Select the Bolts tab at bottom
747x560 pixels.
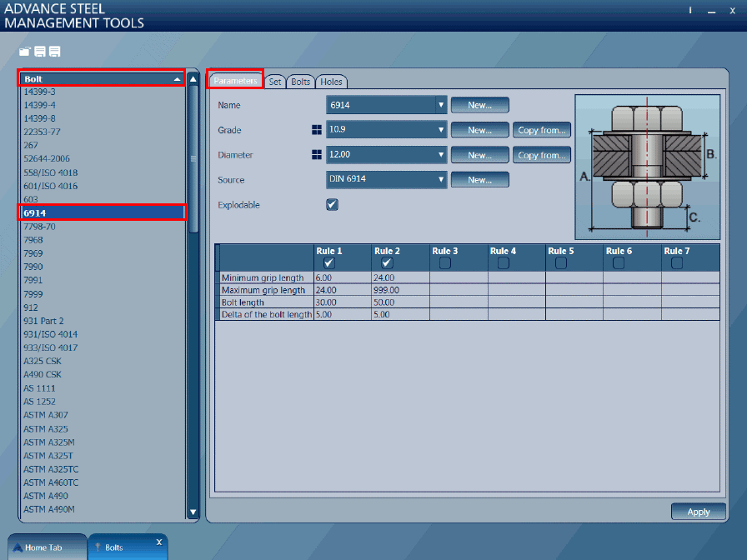pyautogui.click(x=128, y=547)
